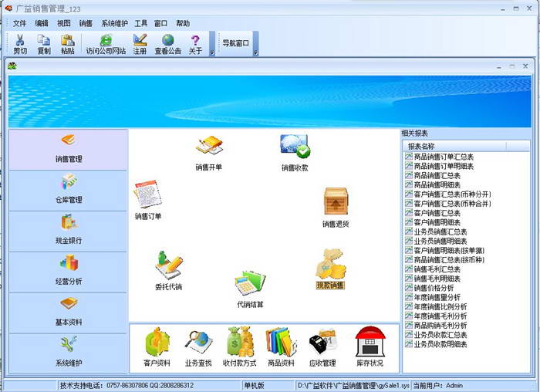Open the 系统维护 menu

(x=114, y=23)
